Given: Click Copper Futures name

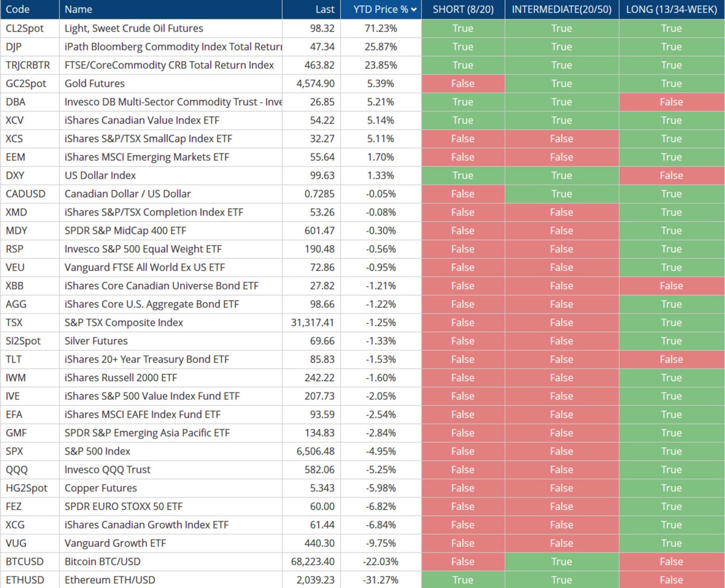Looking at the screenshot, I should [100, 488].
